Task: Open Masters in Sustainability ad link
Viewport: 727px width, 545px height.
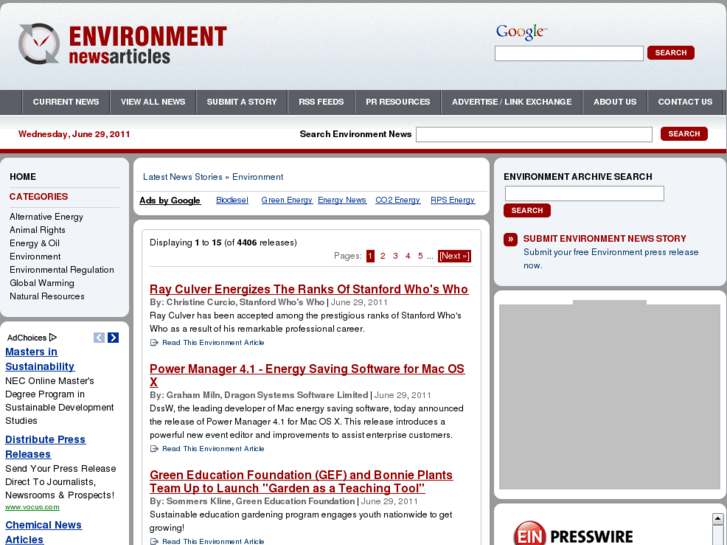Action: [40, 359]
